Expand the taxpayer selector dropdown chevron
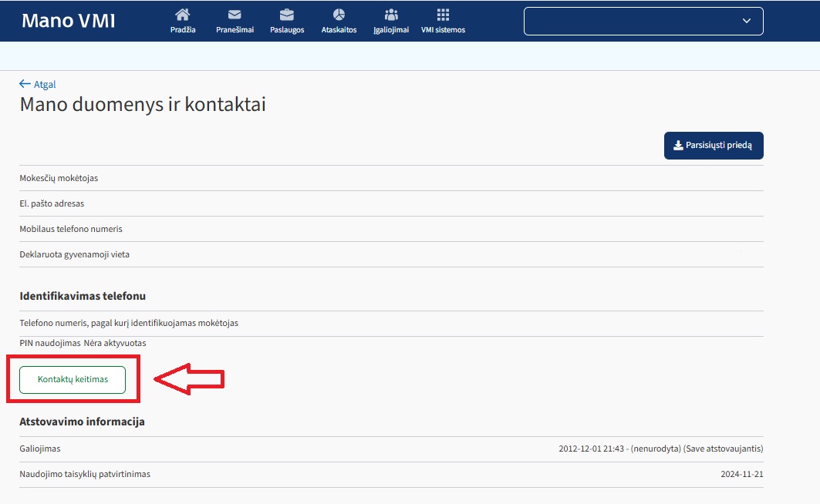 [746, 22]
